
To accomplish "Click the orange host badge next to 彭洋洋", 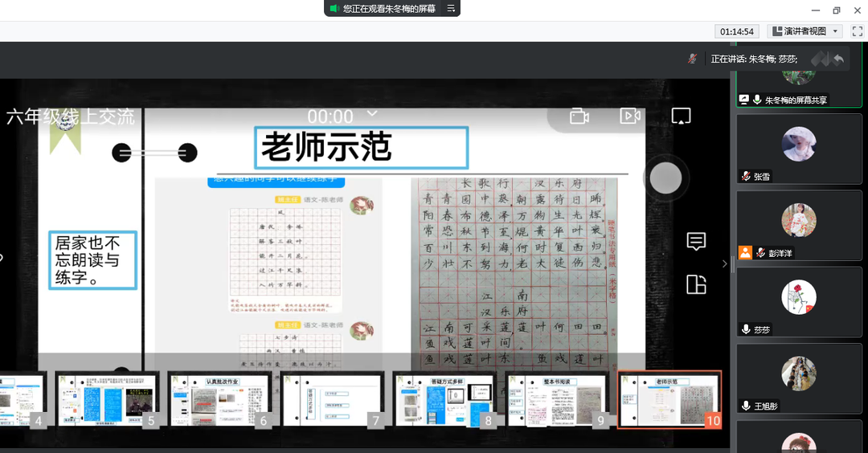I will click(x=745, y=253).
